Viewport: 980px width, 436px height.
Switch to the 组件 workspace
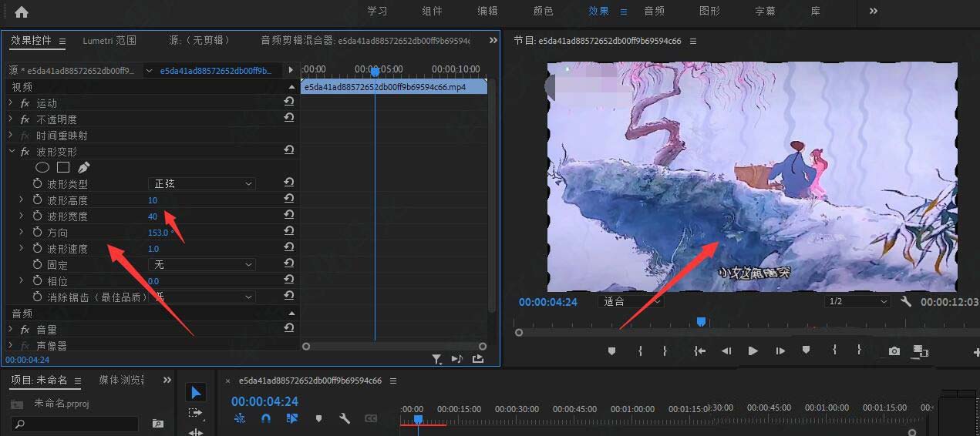point(433,11)
